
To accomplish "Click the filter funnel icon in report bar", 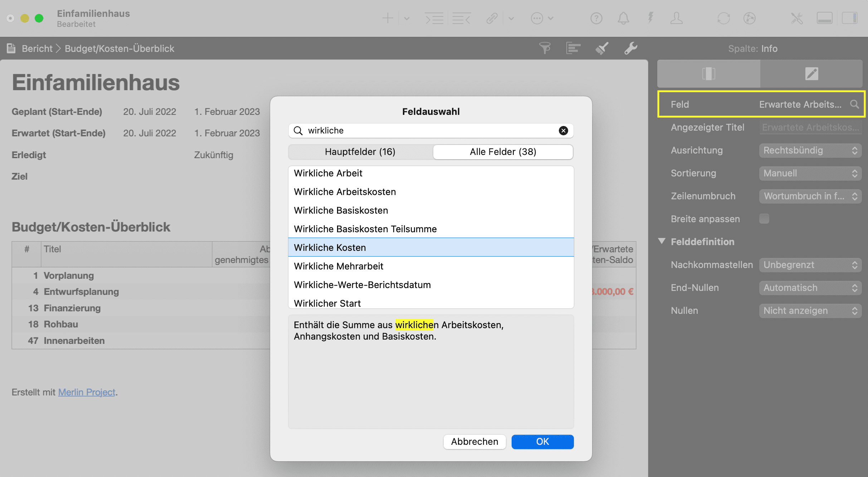I will (545, 48).
